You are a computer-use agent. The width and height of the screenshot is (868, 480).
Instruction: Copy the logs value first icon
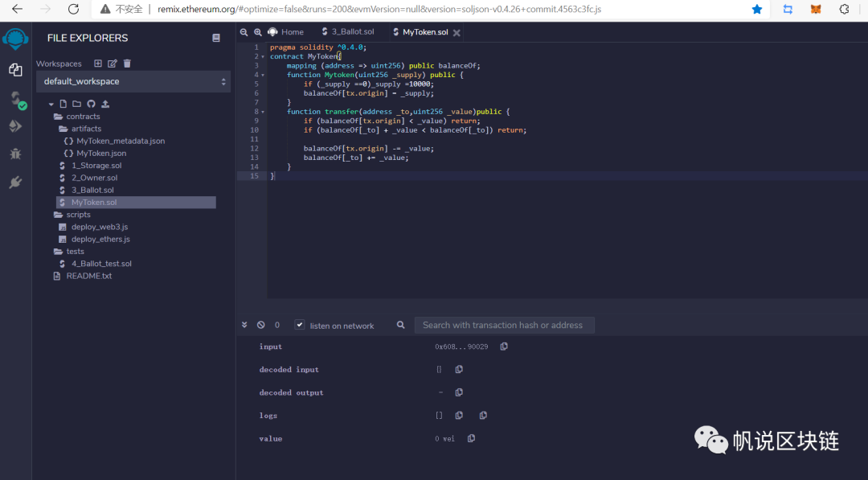pyautogui.click(x=459, y=415)
